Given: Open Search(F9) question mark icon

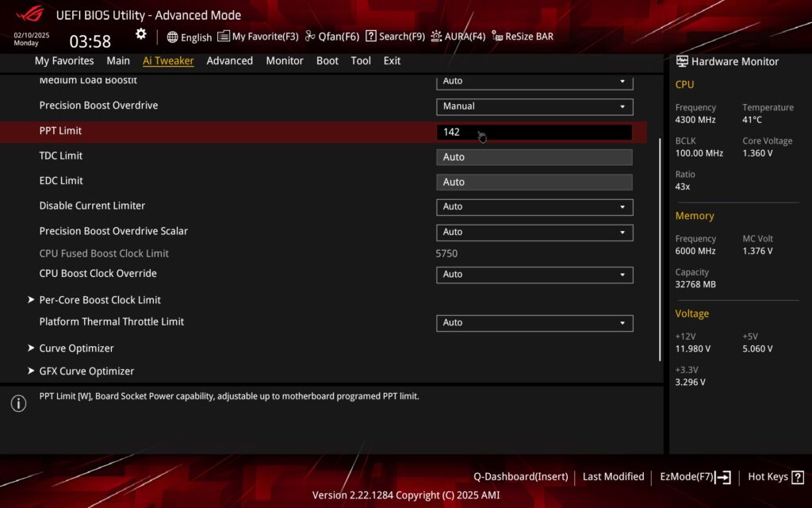Looking at the screenshot, I should 370,37.
